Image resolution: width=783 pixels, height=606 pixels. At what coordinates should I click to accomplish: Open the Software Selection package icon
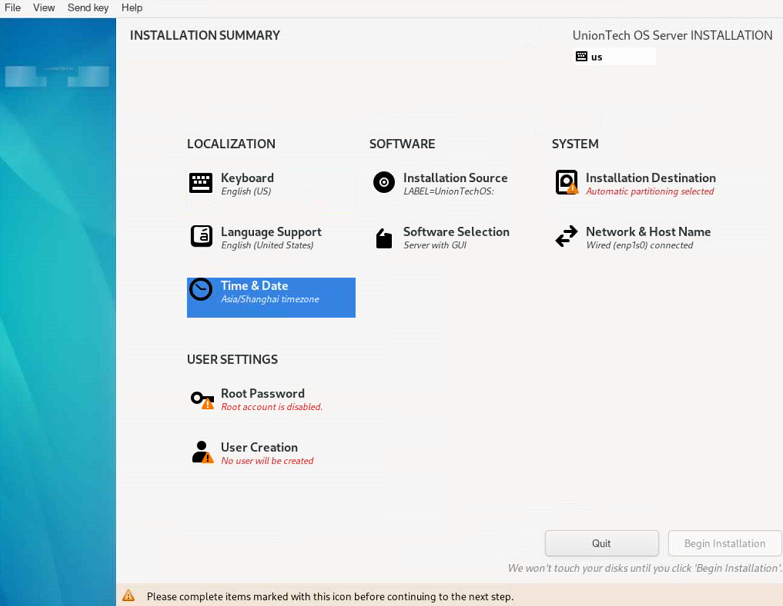tap(384, 238)
